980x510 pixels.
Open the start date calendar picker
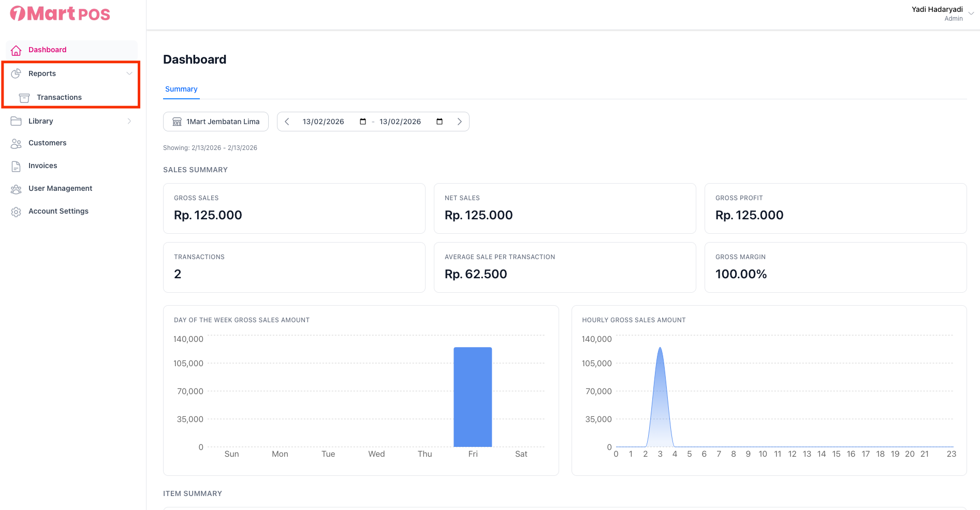pos(363,122)
